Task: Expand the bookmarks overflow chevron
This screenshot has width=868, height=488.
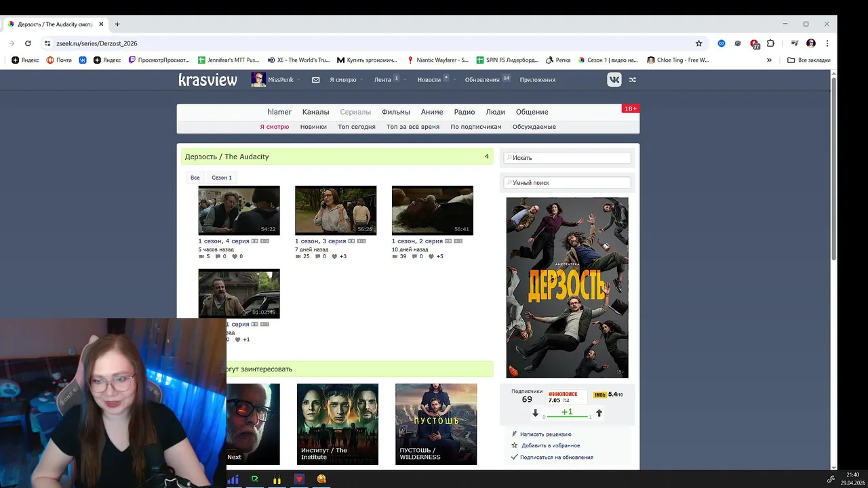Action: coord(769,60)
